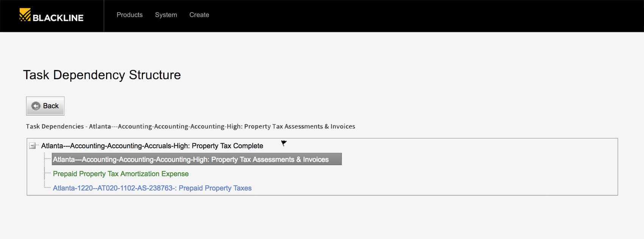Collapse the Property Tax Complete root node
The image size is (644, 239).
(x=33, y=146)
